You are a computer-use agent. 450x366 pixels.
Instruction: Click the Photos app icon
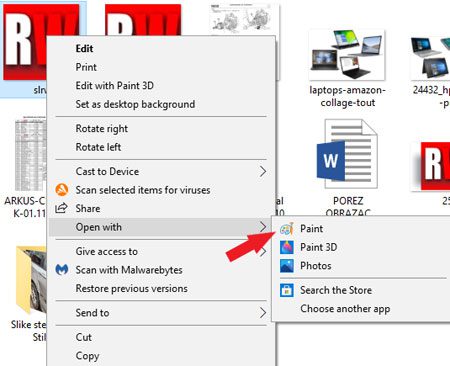coord(287,266)
